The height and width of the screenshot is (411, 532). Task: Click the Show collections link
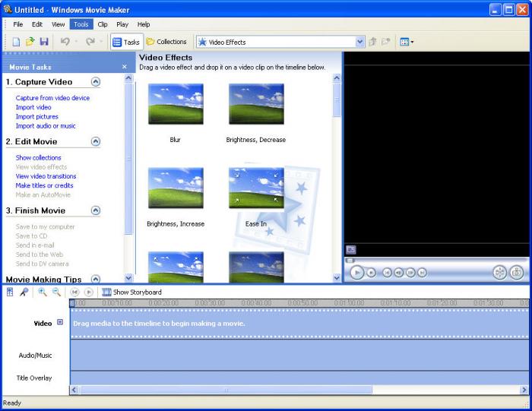pos(38,158)
